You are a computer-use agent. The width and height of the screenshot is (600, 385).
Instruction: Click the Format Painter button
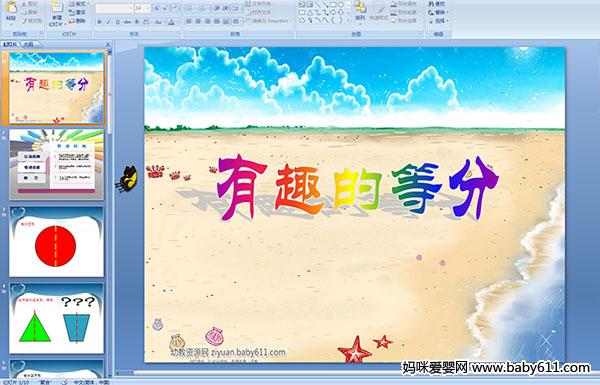(x=32, y=21)
